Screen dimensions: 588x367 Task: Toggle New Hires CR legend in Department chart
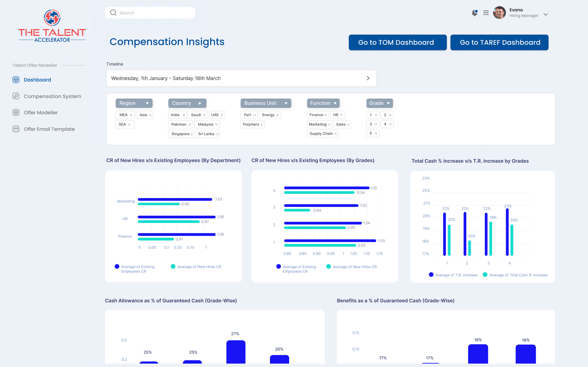click(196, 267)
